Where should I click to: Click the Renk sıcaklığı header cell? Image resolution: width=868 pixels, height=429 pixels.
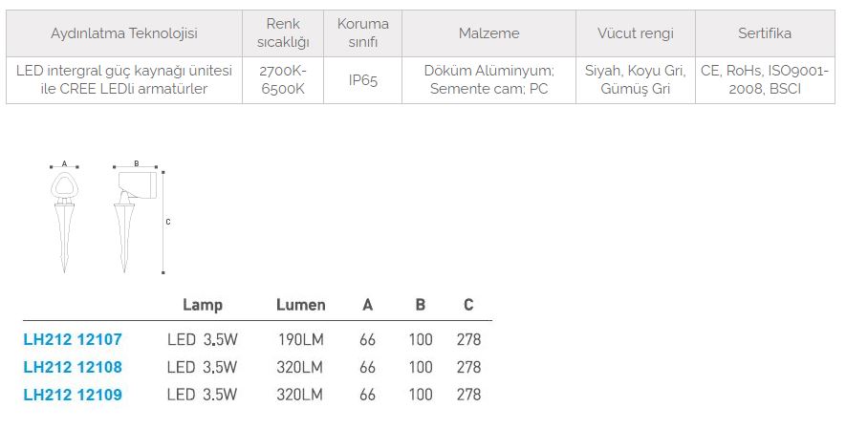click(283, 33)
